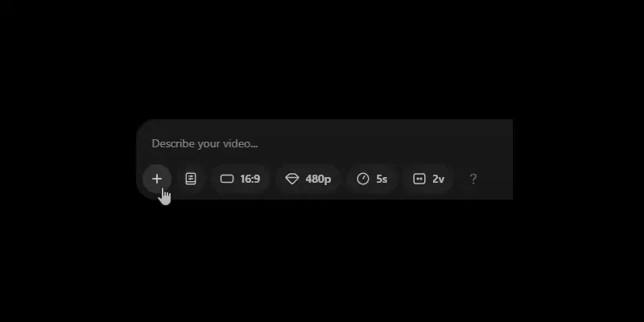644x322 pixels.
Task: Click the plus button to add media
Action: coord(157,179)
